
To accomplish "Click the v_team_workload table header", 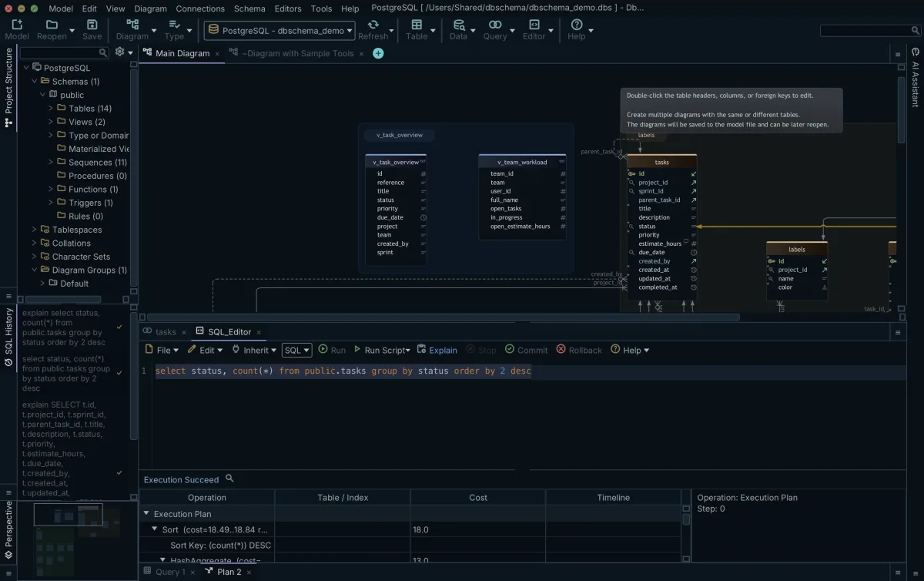I will point(522,162).
